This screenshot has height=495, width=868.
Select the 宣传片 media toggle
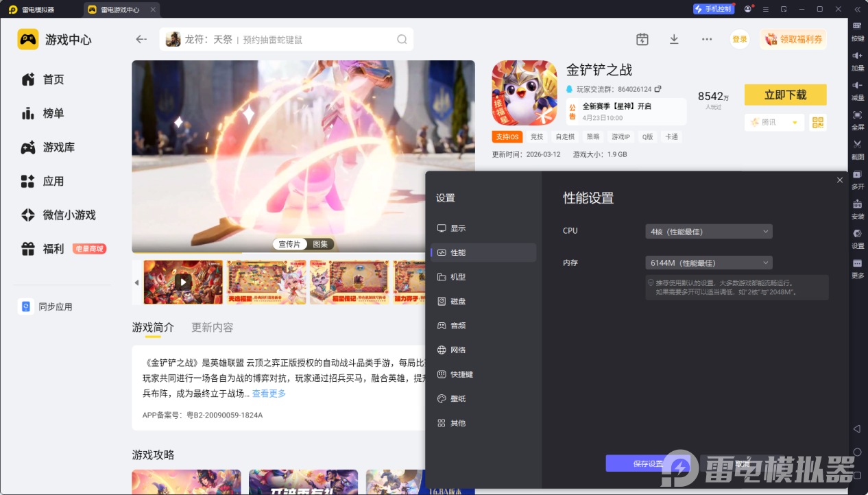[289, 244]
